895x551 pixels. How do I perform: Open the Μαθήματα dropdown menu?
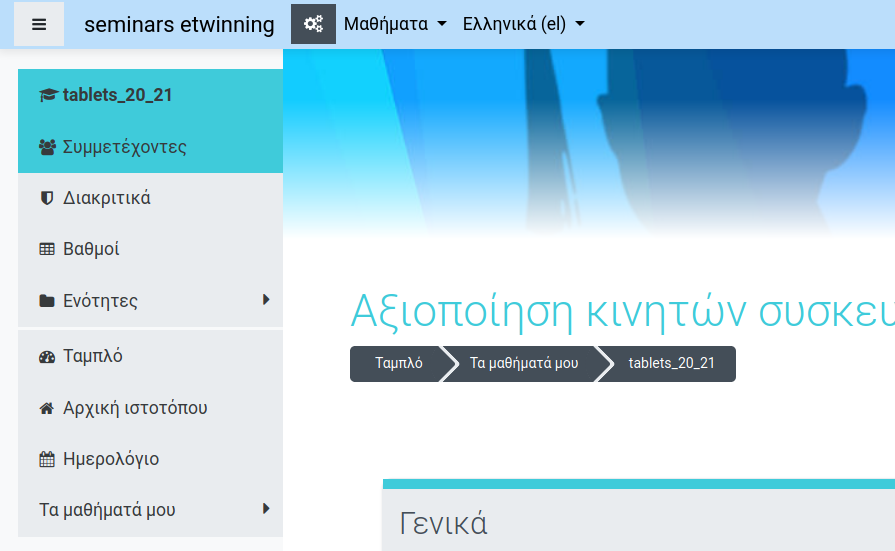click(394, 24)
